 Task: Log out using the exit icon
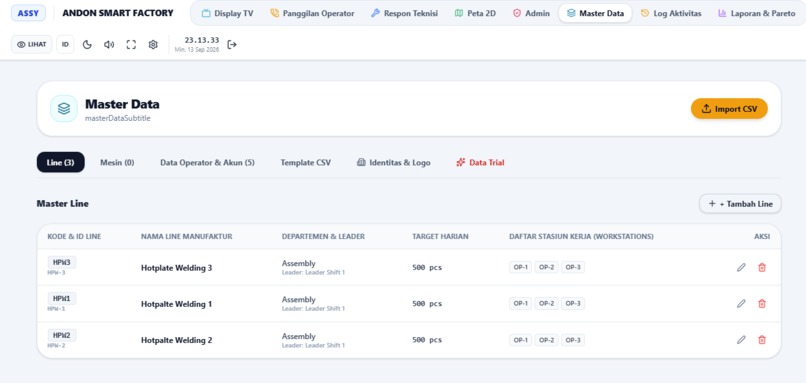tap(232, 45)
